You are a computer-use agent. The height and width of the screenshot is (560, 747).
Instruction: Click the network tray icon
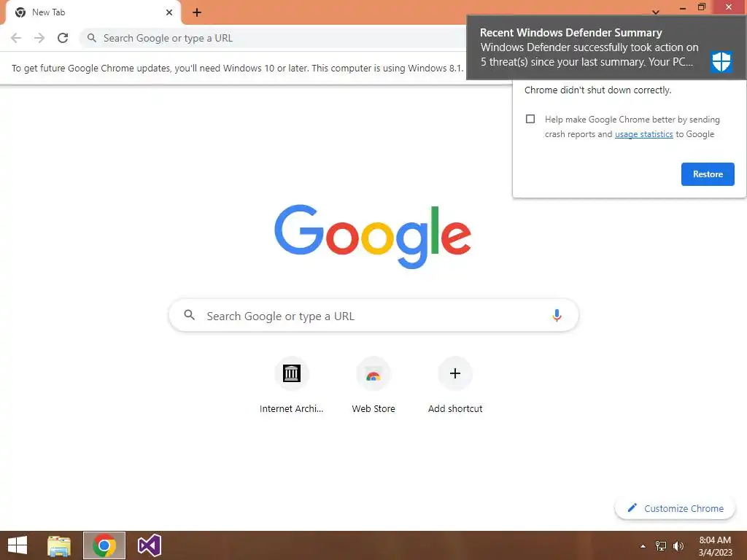[661, 545]
